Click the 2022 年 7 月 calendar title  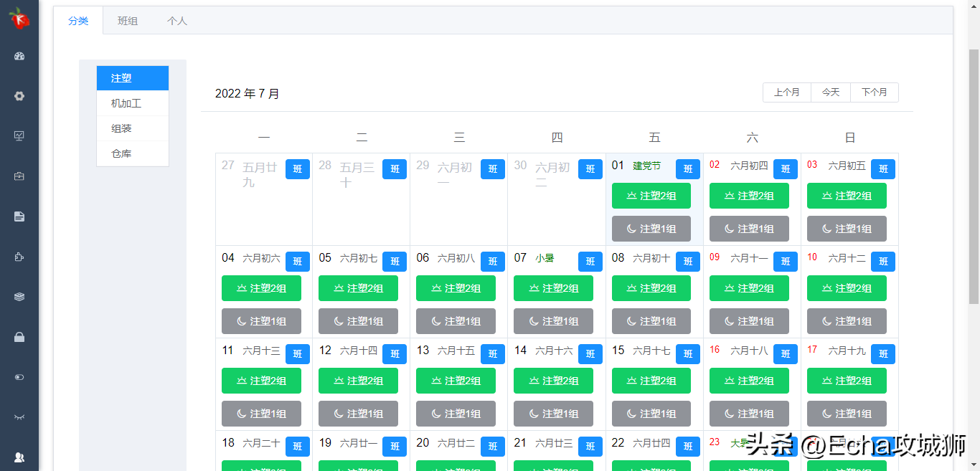coord(248,93)
